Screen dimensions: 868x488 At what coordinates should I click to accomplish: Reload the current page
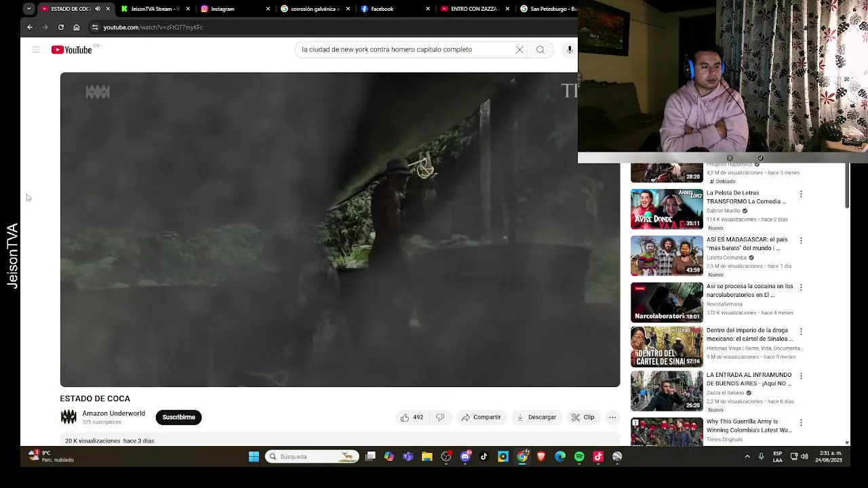point(61,27)
